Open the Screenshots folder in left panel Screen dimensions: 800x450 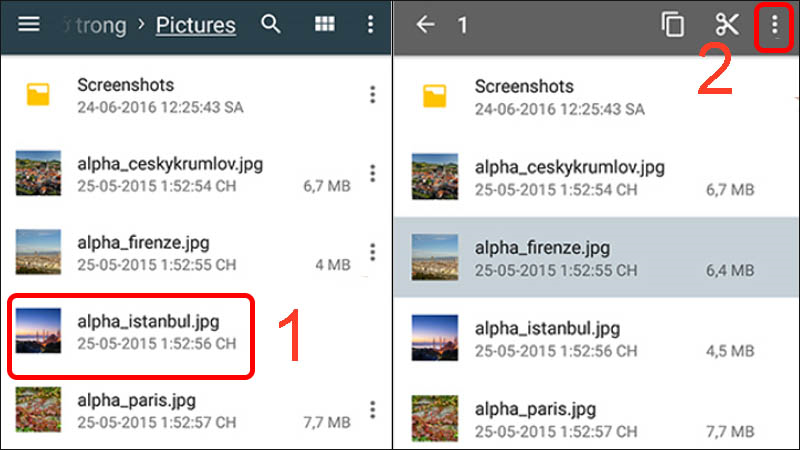(x=160, y=95)
